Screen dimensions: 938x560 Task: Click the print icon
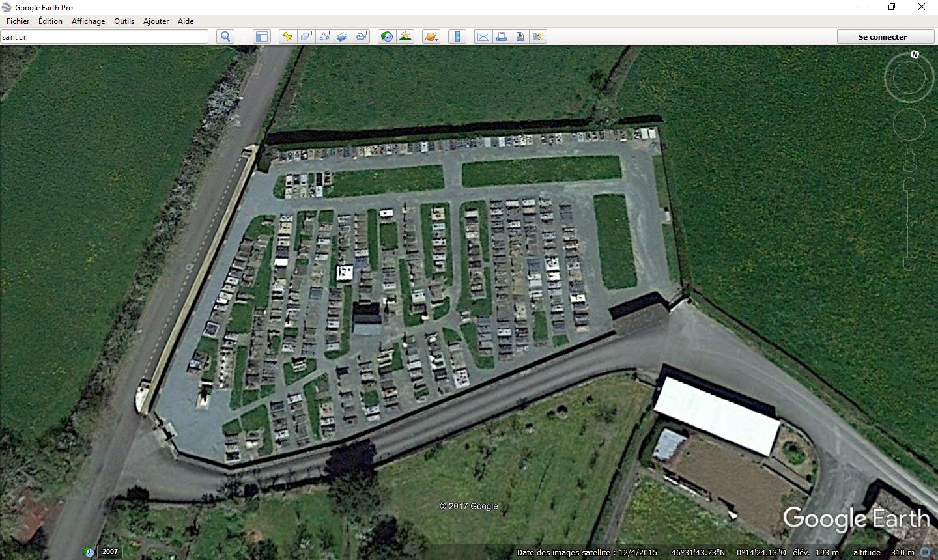tap(502, 36)
